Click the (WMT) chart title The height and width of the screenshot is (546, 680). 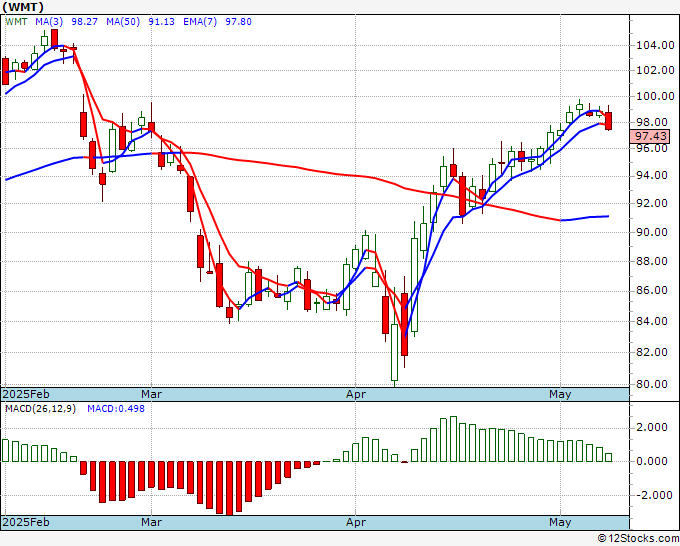[23, 7]
